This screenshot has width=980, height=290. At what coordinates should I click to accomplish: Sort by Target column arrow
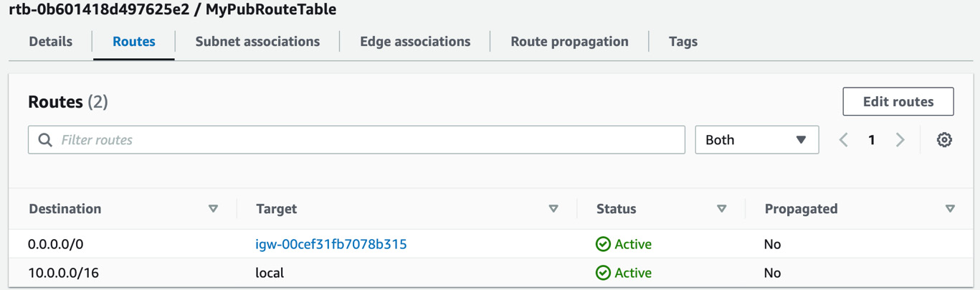point(553,209)
